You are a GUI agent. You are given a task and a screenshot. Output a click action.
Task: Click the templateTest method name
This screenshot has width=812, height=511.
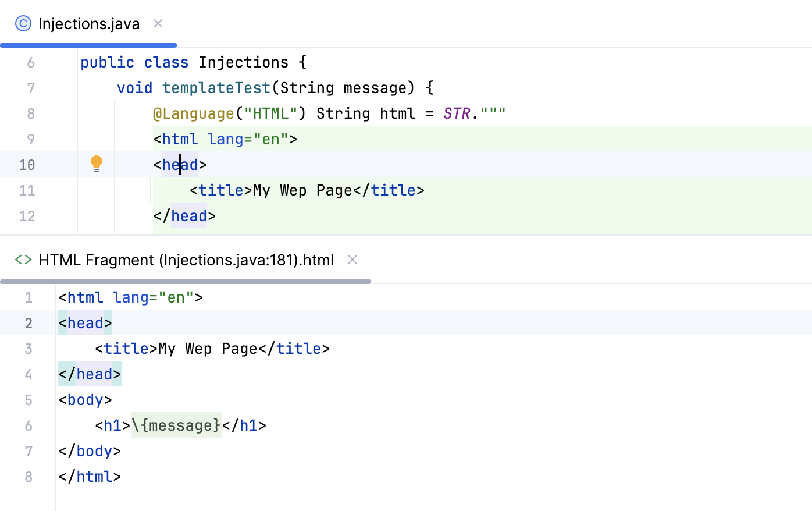(x=216, y=87)
